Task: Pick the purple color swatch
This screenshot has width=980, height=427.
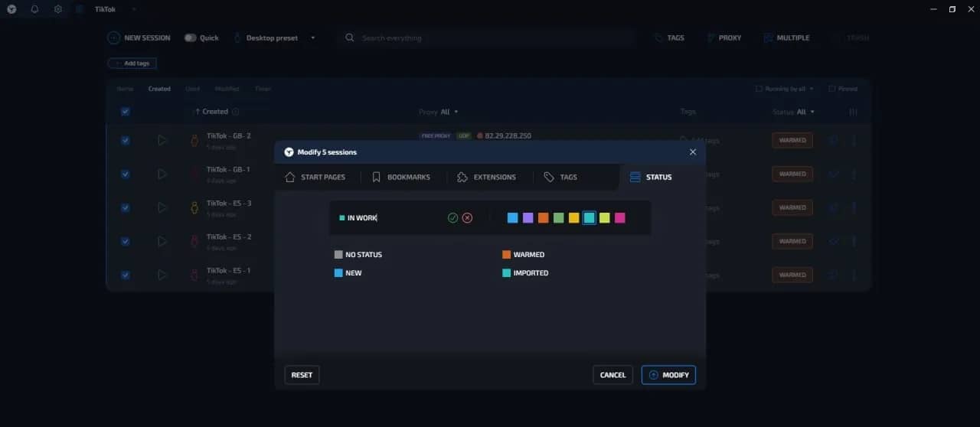Action: pyautogui.click(x=528, y=218)
